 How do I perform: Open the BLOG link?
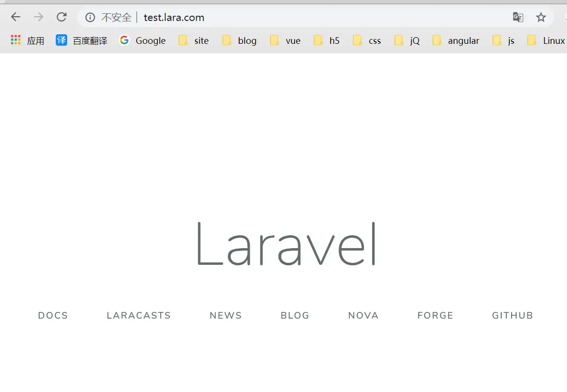[295, 315]
